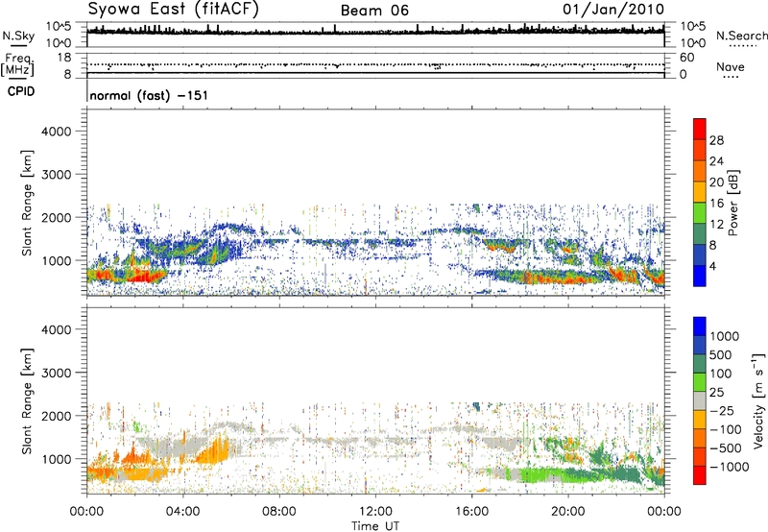Screen dimensions: 768x532
Task: Pick the light green power segment between 12 and 16
Action: 700,213
